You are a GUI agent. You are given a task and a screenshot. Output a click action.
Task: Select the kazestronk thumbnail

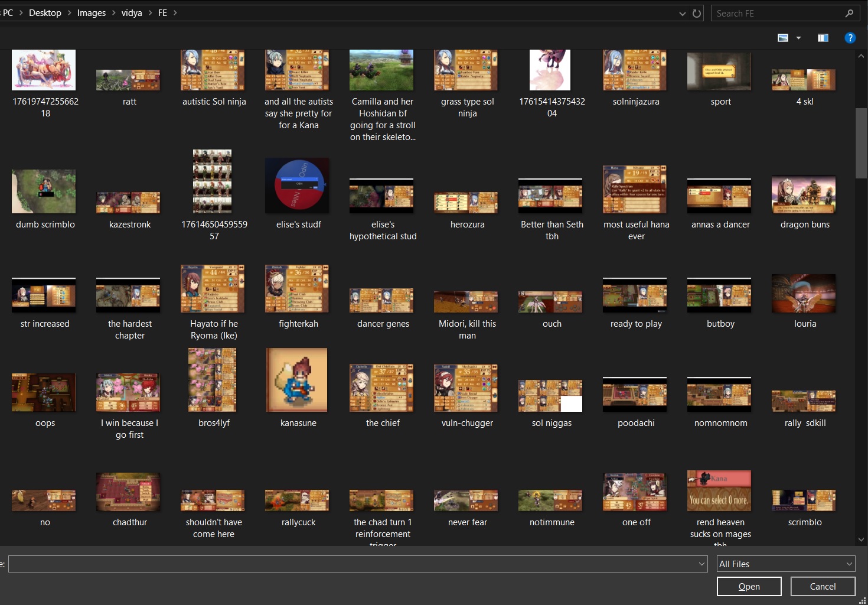(128, 203)
